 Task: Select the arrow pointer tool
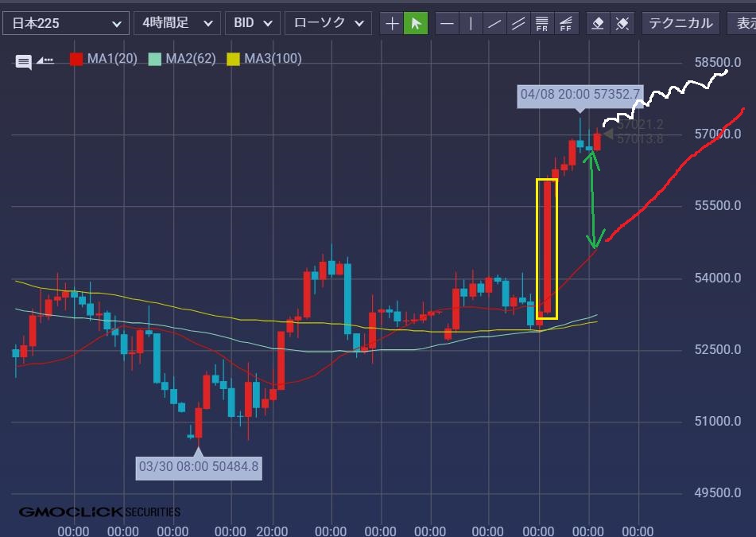[415, 23]
